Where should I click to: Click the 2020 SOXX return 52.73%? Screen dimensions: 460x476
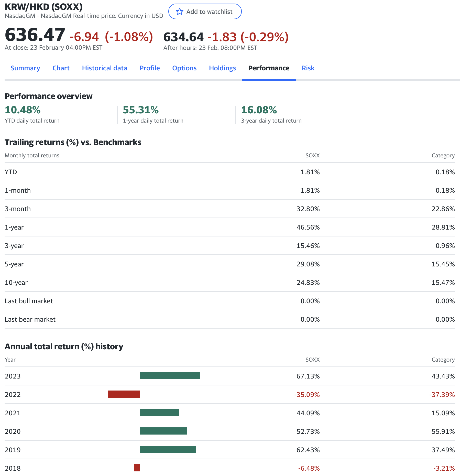[308, 431]
